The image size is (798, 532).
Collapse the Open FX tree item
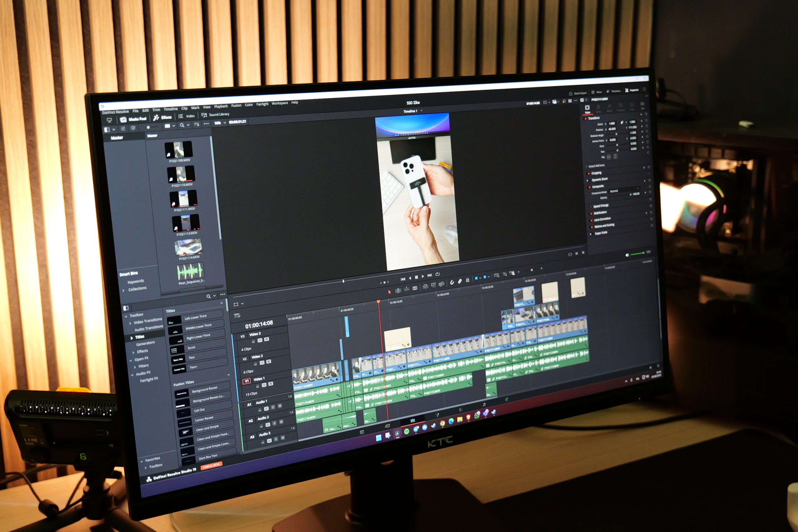tap(131, 360)
